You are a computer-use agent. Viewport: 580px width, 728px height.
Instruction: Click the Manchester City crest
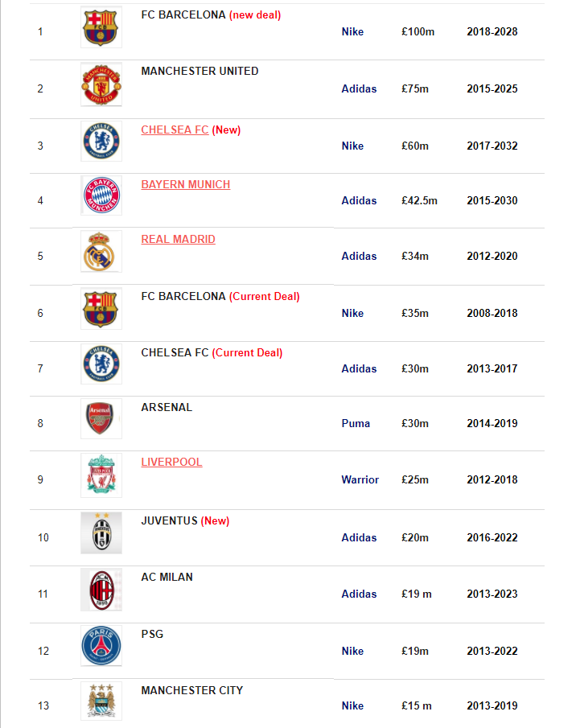(101, 701)
